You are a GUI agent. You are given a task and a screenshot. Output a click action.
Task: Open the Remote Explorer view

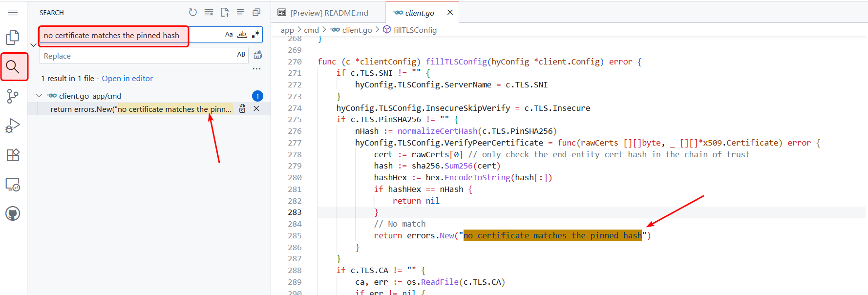13,185
